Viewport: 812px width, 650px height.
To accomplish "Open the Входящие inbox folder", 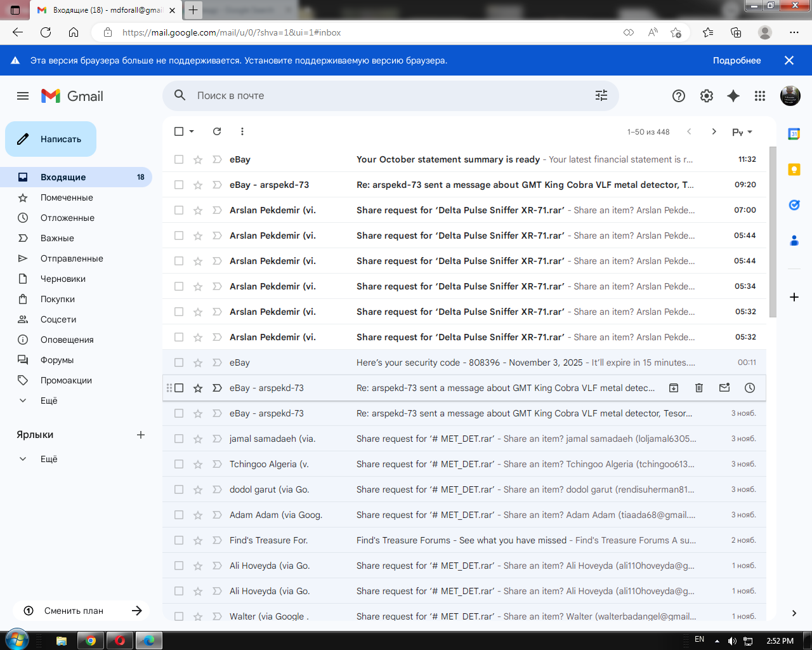I will point(76,177).
